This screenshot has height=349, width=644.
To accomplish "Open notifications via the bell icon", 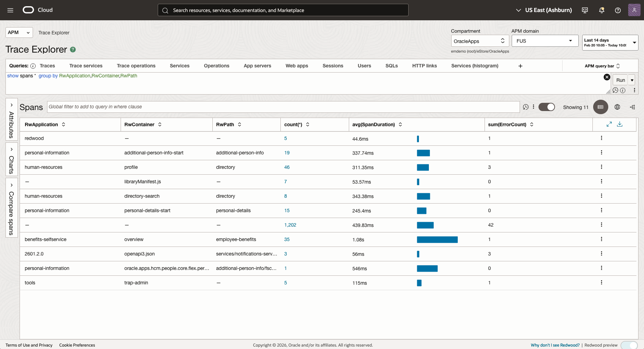I will coord(601,10).
